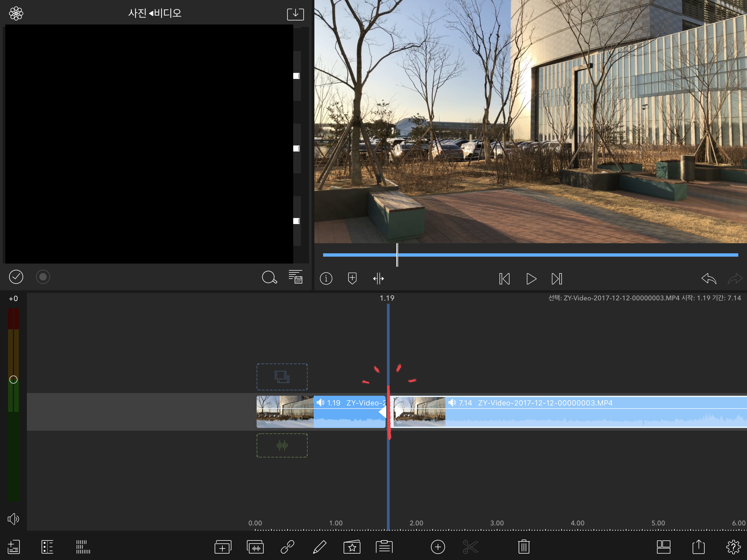Toggle the checkmark select button in library
Image resolution: width=747 pixels, height=560 pixels.
pos(16,277)
